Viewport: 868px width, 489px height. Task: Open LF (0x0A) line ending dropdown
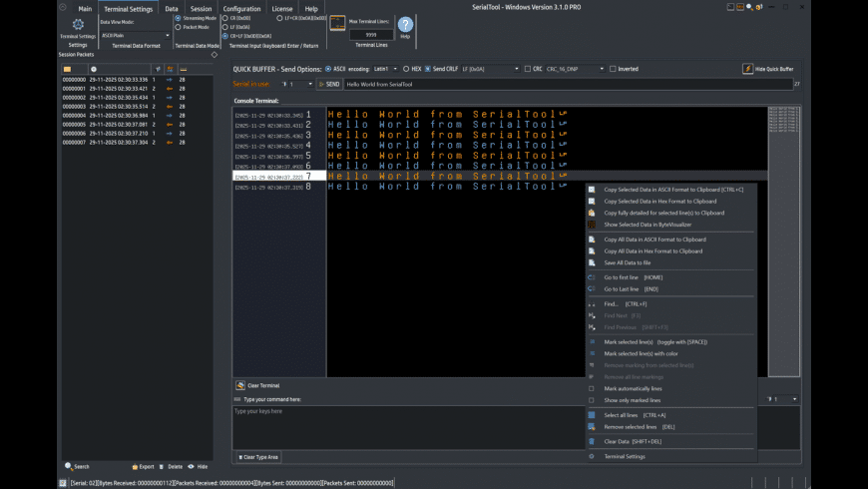(491, 69)
